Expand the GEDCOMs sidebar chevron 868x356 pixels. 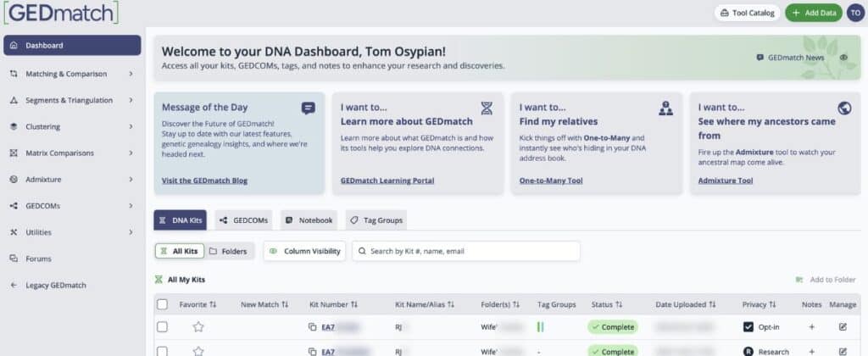click(x=131, y=205)
